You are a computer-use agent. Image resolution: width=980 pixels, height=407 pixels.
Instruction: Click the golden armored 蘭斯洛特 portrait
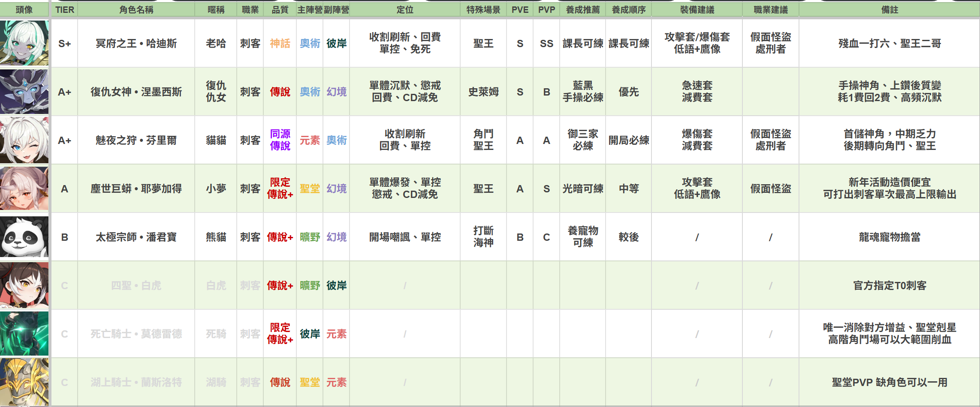pos(24,382)
